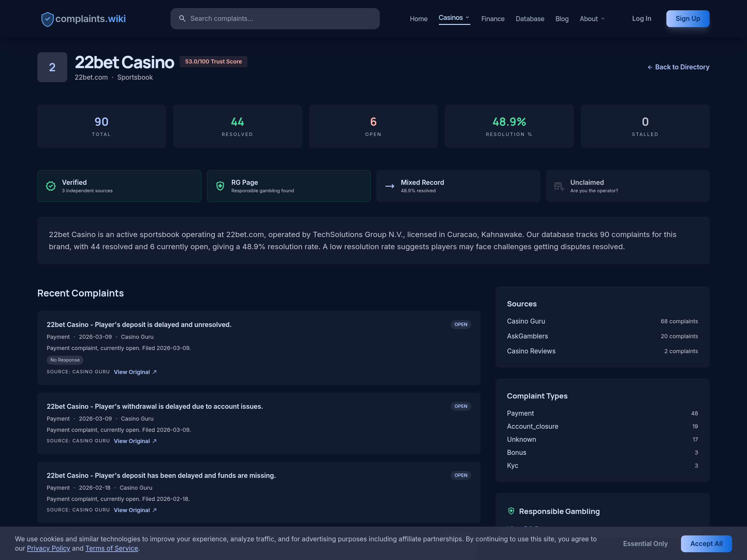This screenshot has height=560, width=747.
Task: Click the 48.9% Resolution stat card
Action: pyautogui.click(x=509, y=126)
